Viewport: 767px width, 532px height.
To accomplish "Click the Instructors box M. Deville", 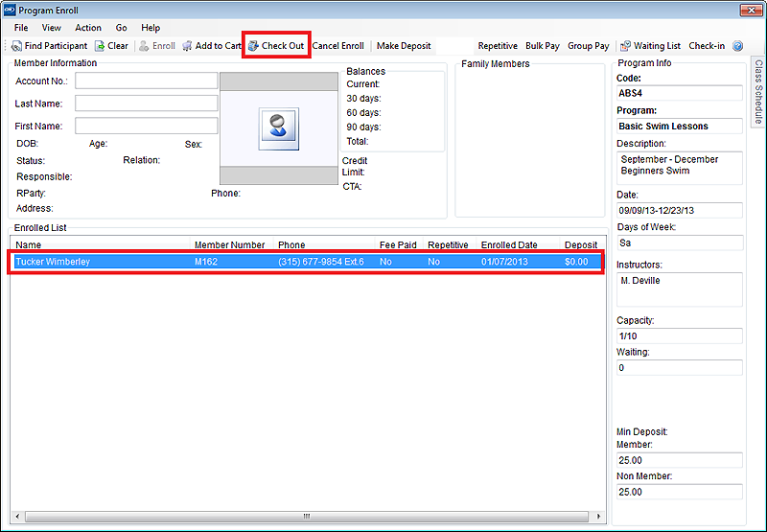I will pyautogui.click(x=680, y=289).
